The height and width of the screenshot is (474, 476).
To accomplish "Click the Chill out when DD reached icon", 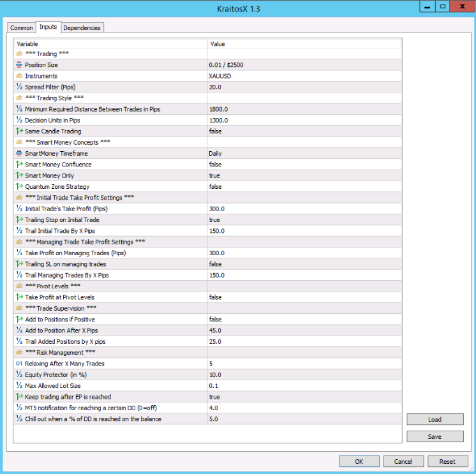I will tap(19, 418).
